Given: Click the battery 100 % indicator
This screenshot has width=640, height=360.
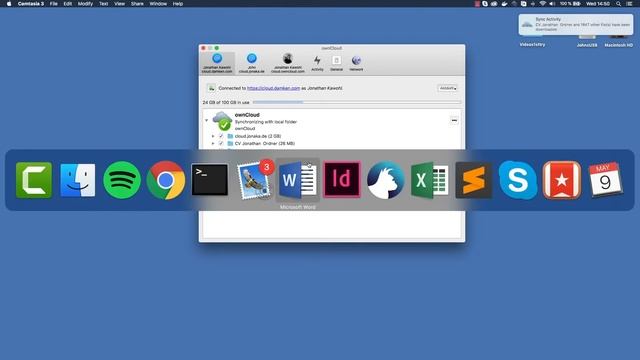Looking at the screenshot, I should [x=570, y=4].
